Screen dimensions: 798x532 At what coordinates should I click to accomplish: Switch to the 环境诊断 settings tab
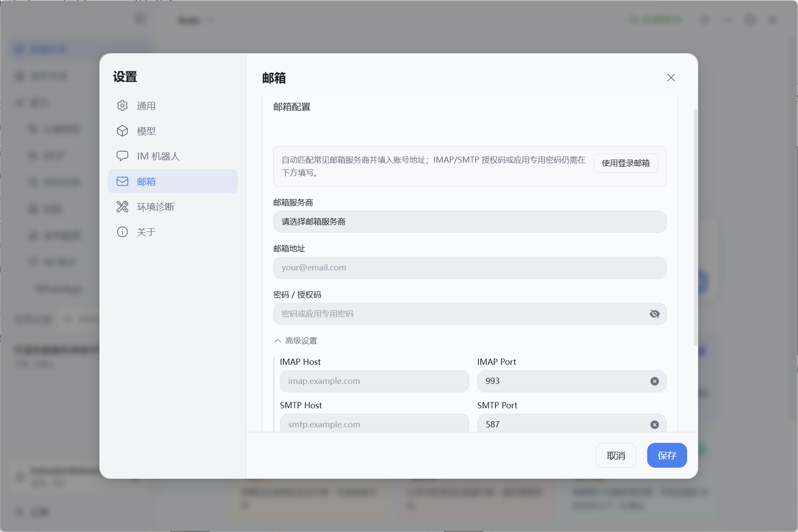173,207
